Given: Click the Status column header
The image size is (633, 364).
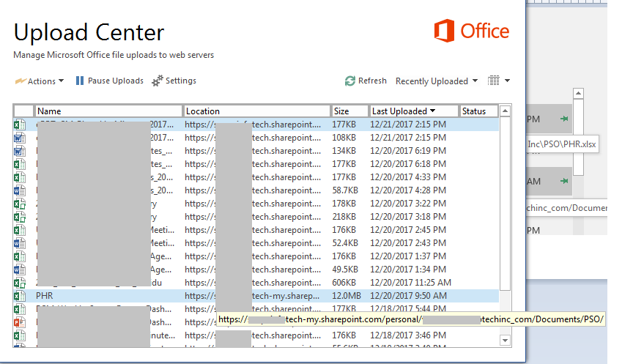Looking at the screenshot, I should [x=479, y=111].
